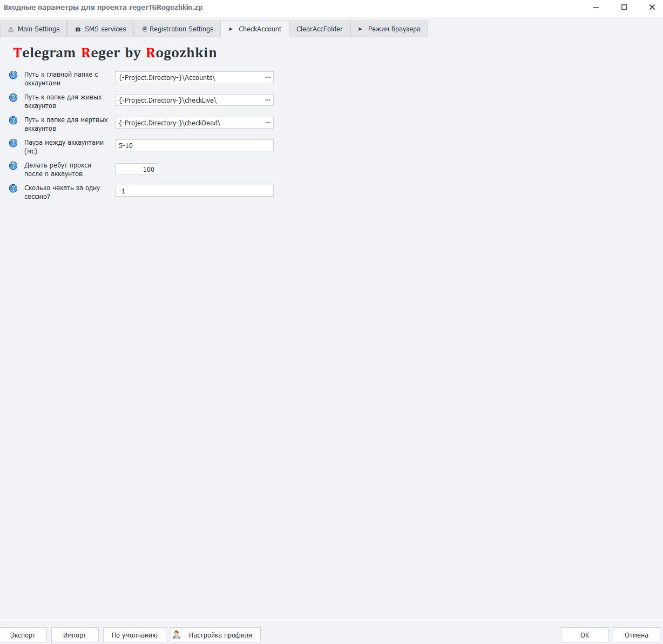
Task: Minimize the project parameters window
Action: tap(596, 8)
